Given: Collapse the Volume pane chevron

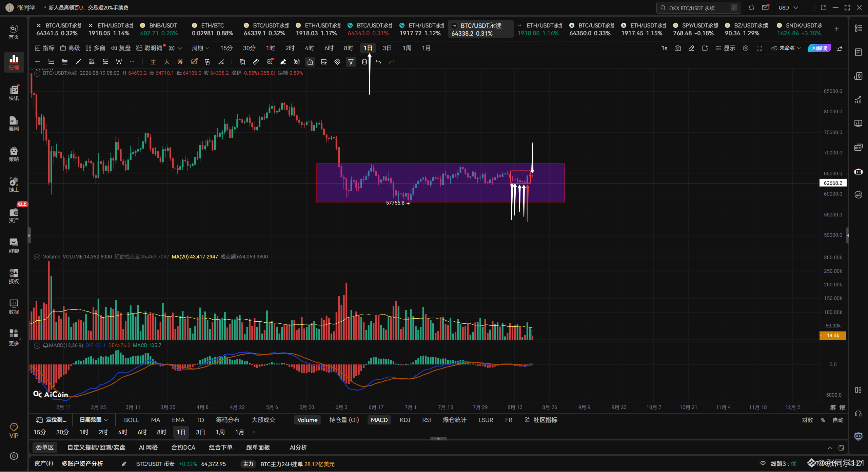Looking at the screenshot, I should 37,257.
